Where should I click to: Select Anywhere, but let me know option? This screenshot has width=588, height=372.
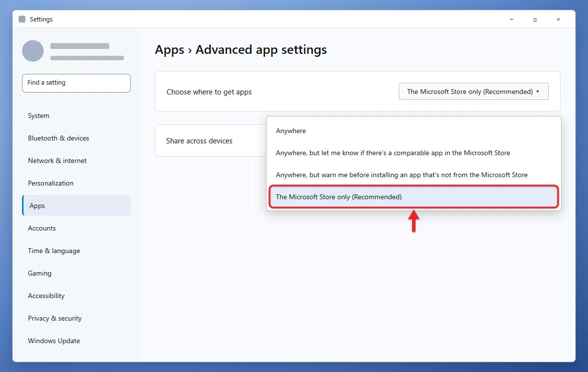[x=414, y=153]
